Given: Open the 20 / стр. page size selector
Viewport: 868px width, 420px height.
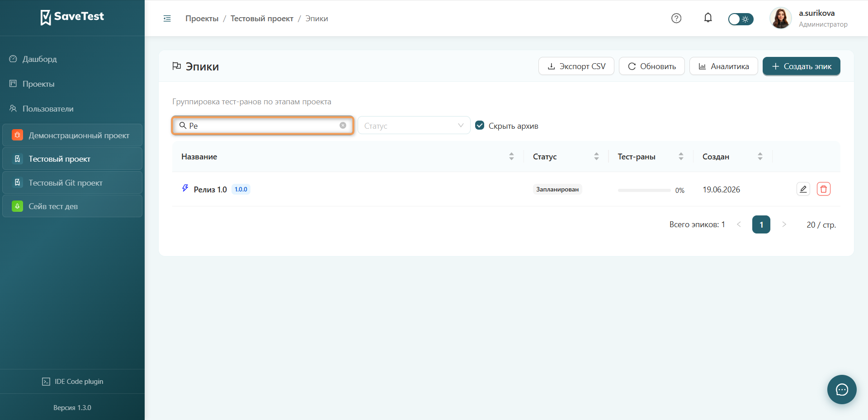Looking at the screenshot, I should [x=821, y=224].
